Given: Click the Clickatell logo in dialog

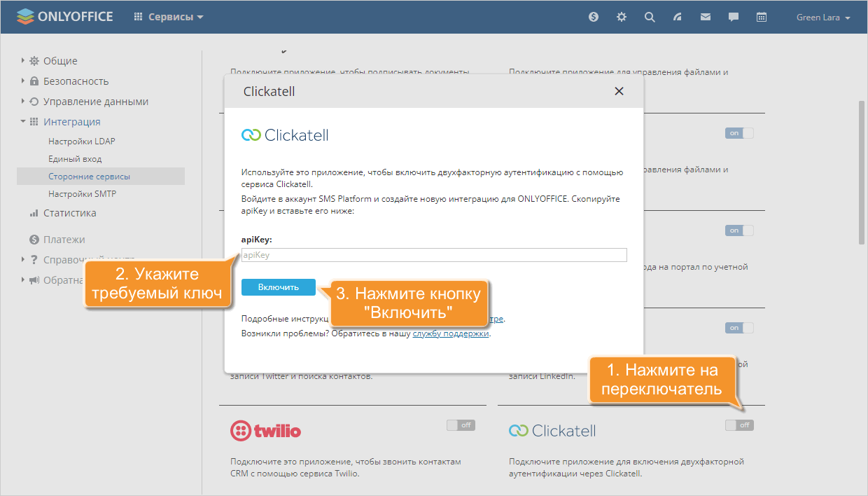Looking at the screenshot, I should click(285, 135).
